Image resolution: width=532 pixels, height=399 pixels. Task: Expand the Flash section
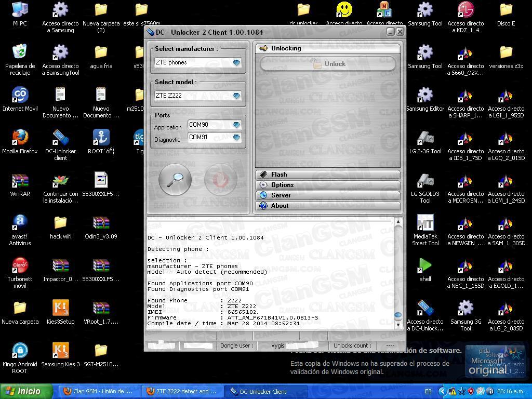point(328,175)
